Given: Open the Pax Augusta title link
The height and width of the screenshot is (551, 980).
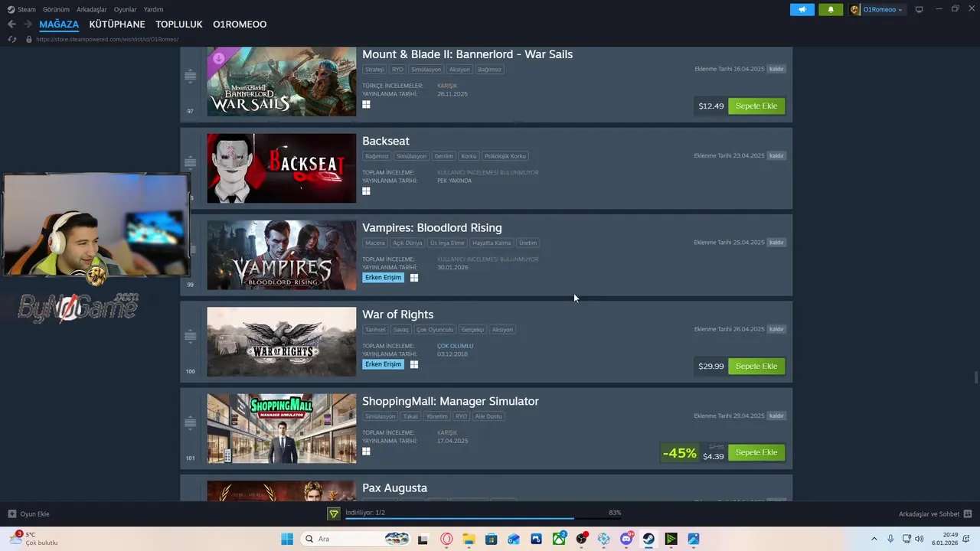Looking at the screenshot, I should [x=394, y=487].
